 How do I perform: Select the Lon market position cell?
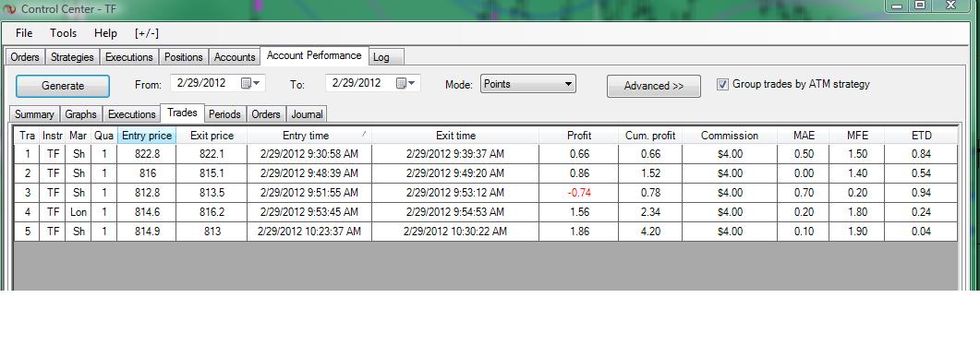coord(79,212)
